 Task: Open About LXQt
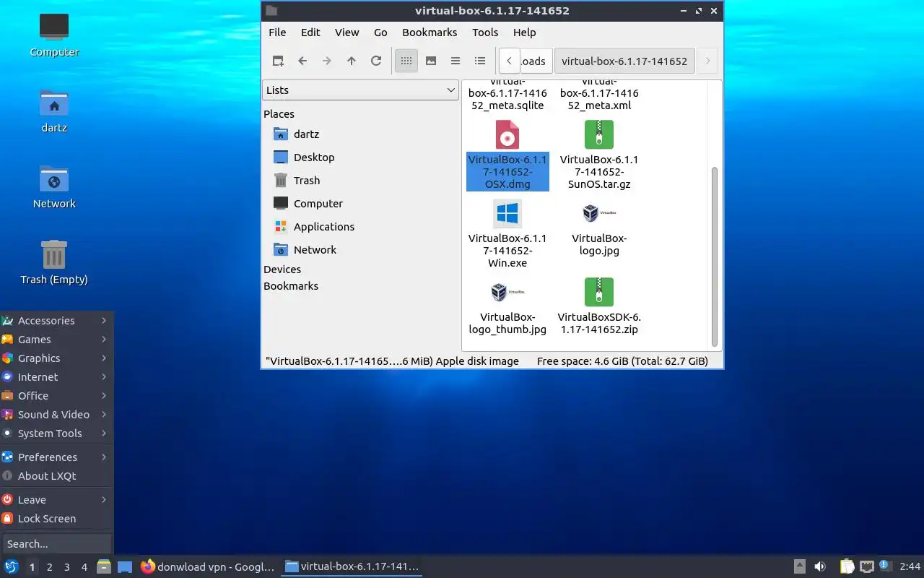[x=56, y=476]
